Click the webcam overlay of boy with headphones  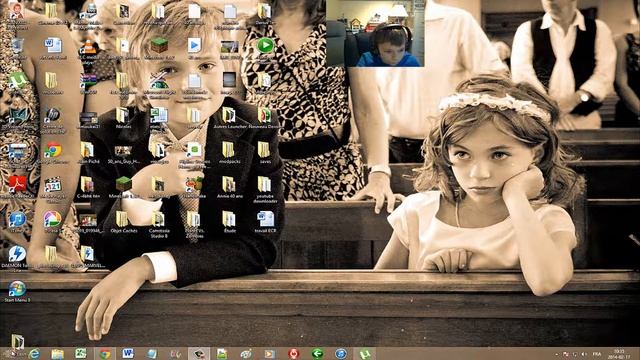click(x=375, y=33)
